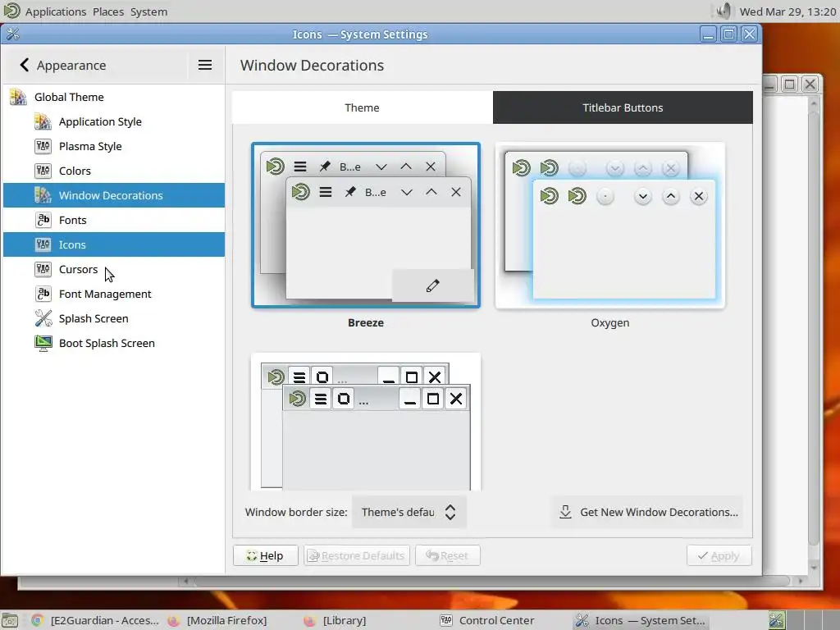
Task: Switch to Control Center taskbar entry
Action: coord(487,620)
